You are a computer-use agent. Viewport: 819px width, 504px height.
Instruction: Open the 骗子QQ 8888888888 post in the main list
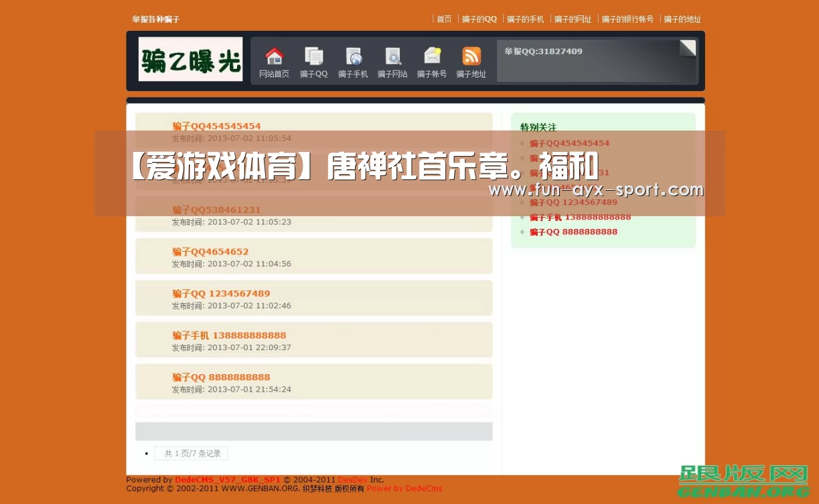tap(221, 377)
